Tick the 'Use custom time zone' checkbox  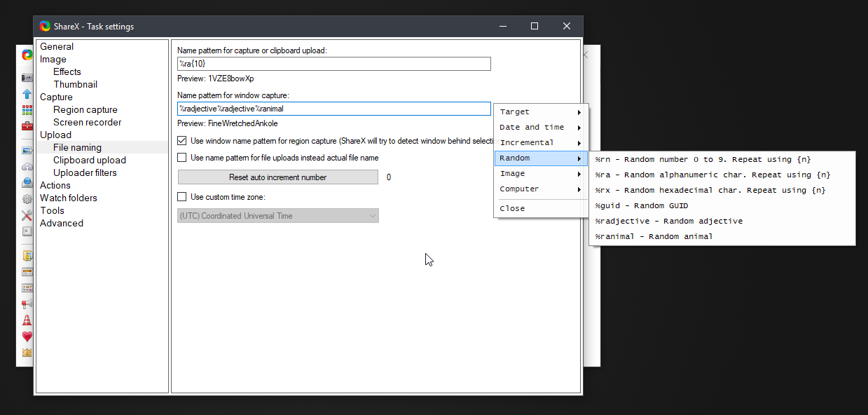[x=182, y=197]
